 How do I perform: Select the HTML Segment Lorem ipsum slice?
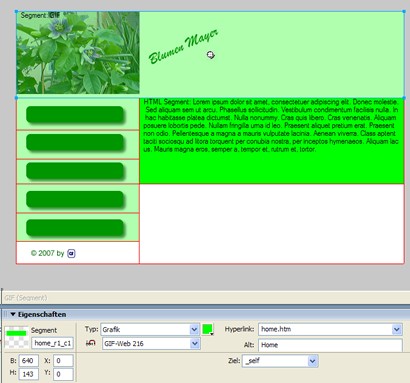pyautogui.click(x=272, y=141)
